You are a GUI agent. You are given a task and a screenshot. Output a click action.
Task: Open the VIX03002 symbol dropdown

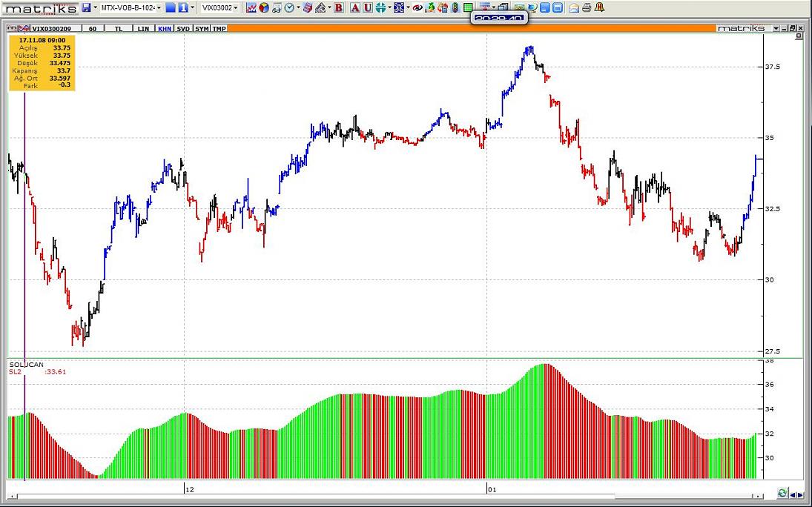[x=236, y=7]
